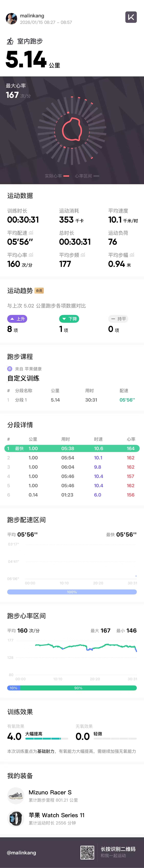Select the 下降 trend badge
Viewport: 144px width, 868px height.
pyautogui.click(x=69, y=319)
